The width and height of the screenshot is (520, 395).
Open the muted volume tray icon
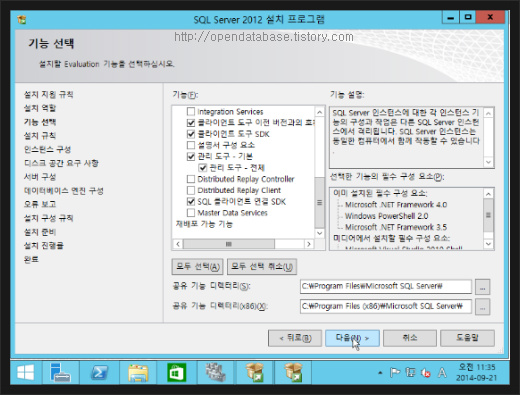[x=426, y=373]
